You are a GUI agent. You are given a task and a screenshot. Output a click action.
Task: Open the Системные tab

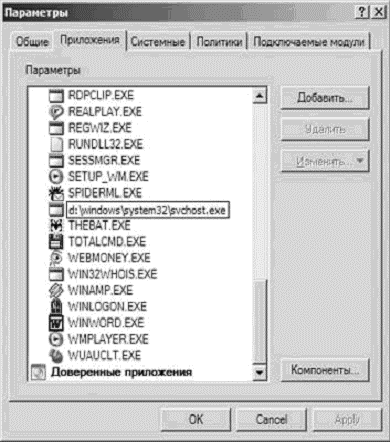[158, 42]
